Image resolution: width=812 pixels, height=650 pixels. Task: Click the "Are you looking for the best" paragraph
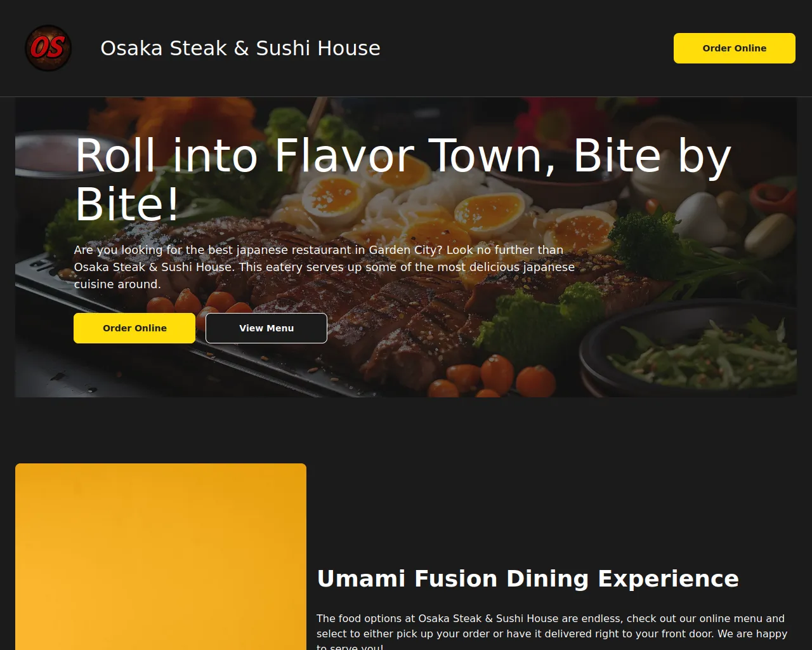[x=325, y=267]
